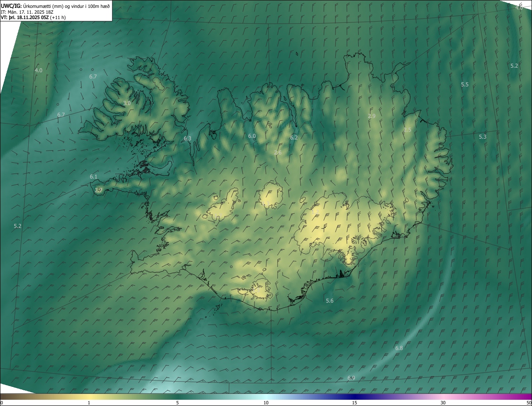This screenshot has height=406, width=532.
Task: Pick the dark navy color above tick 15
Action: [x=355, y=396]
